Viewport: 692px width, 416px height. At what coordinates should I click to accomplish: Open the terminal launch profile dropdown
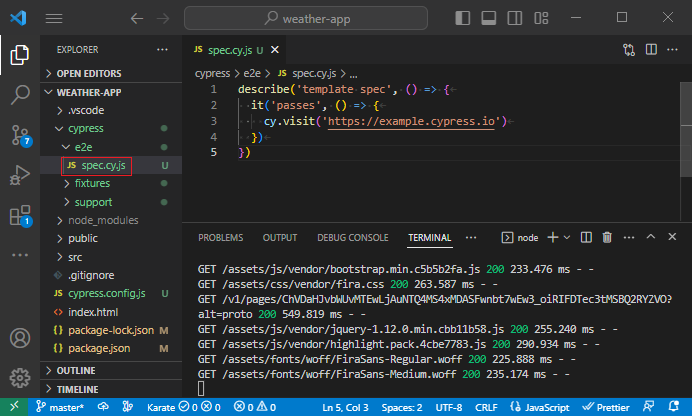(567, 237)
